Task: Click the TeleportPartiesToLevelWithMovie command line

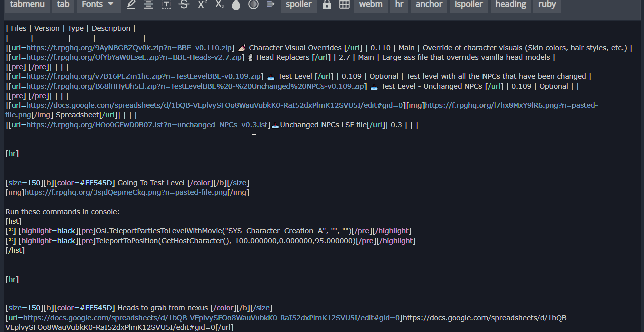Action: coord(208,231)
